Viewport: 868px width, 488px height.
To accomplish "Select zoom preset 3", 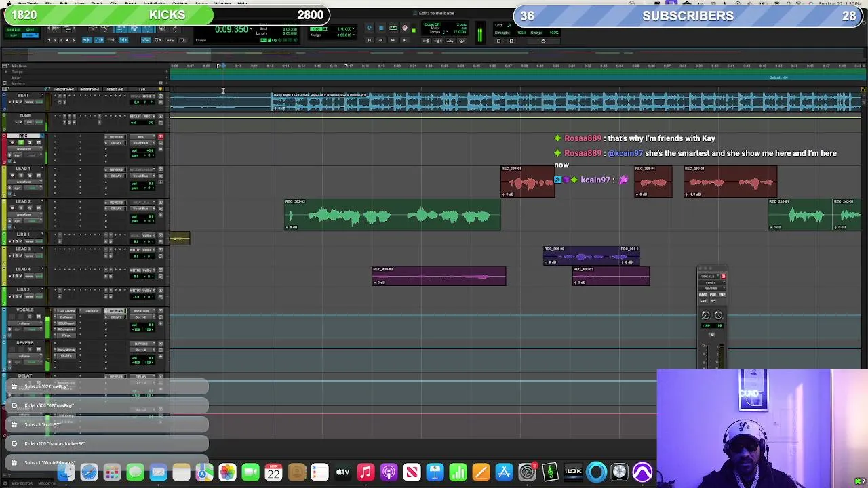I will [x=61, y=40].
